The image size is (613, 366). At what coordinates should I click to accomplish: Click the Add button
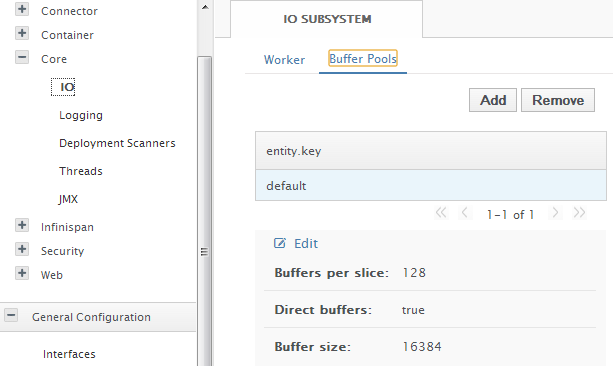(x=493, y=100)
